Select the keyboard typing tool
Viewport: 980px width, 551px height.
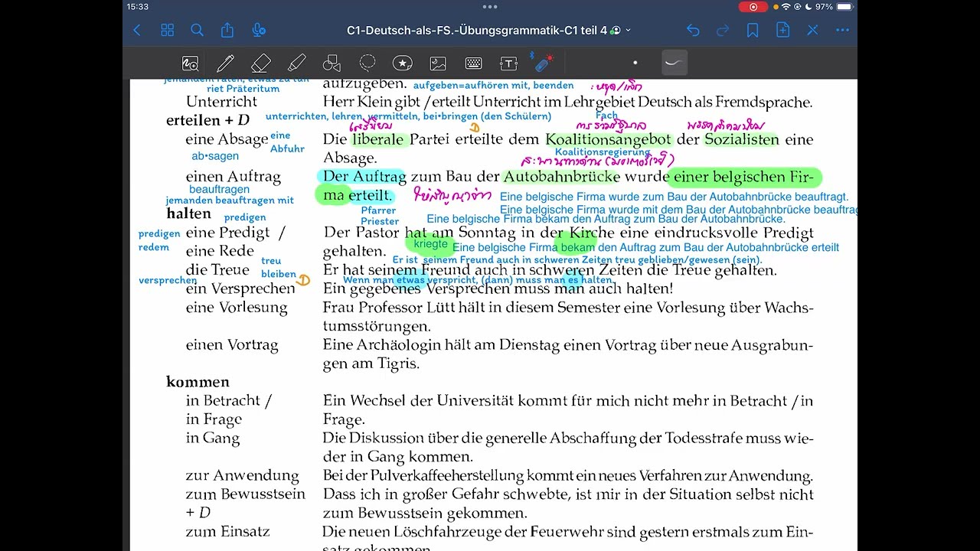[474, 63]
